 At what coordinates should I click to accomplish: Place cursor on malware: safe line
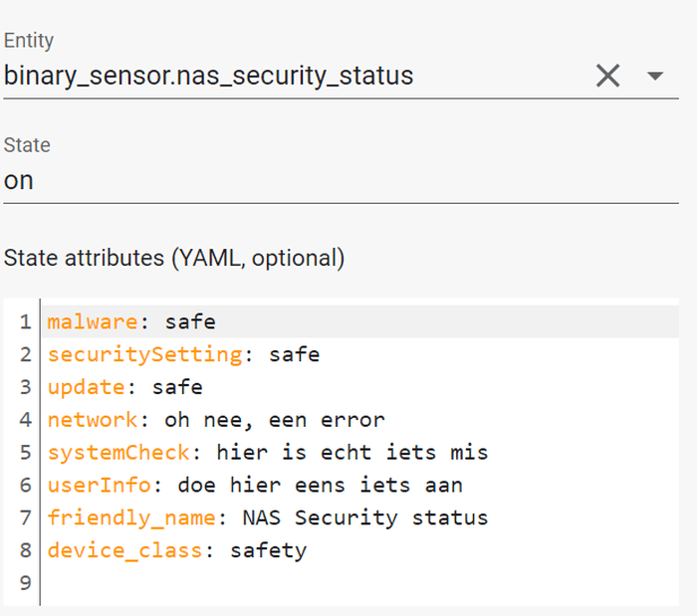[360, 321]
